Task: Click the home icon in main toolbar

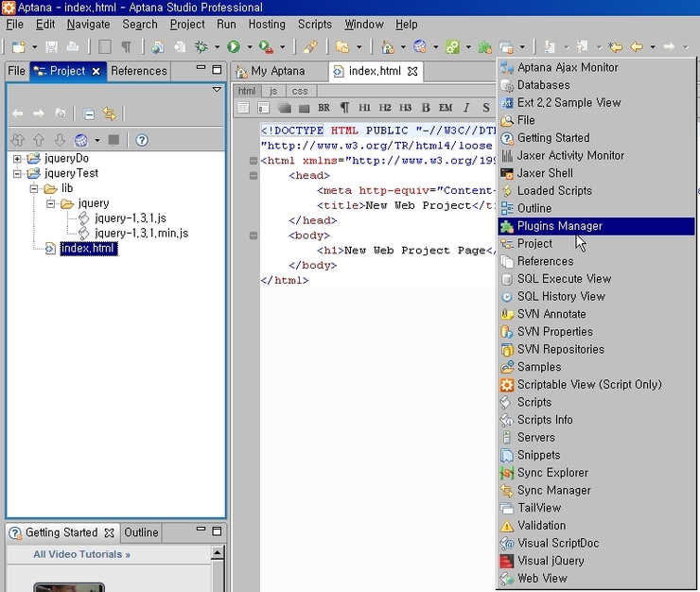Action: 388,47
